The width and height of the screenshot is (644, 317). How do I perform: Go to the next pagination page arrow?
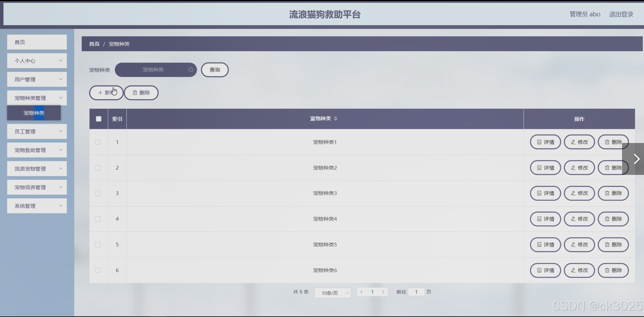[383, 292]
